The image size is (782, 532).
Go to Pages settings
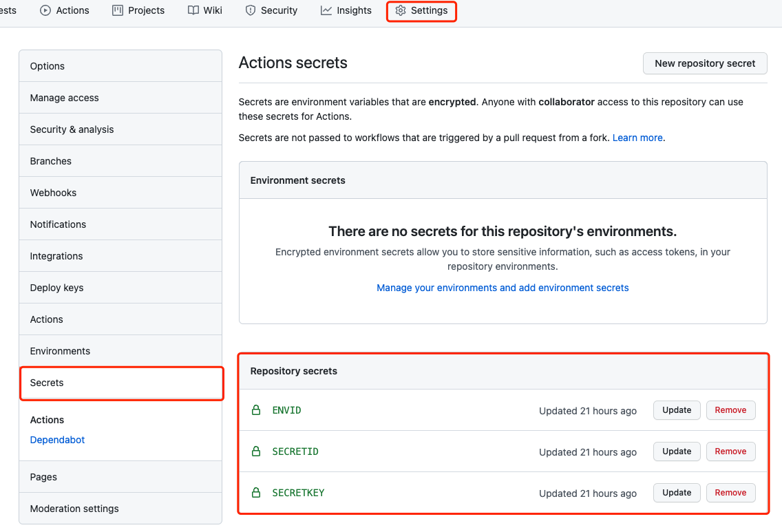tap(120, 477)
